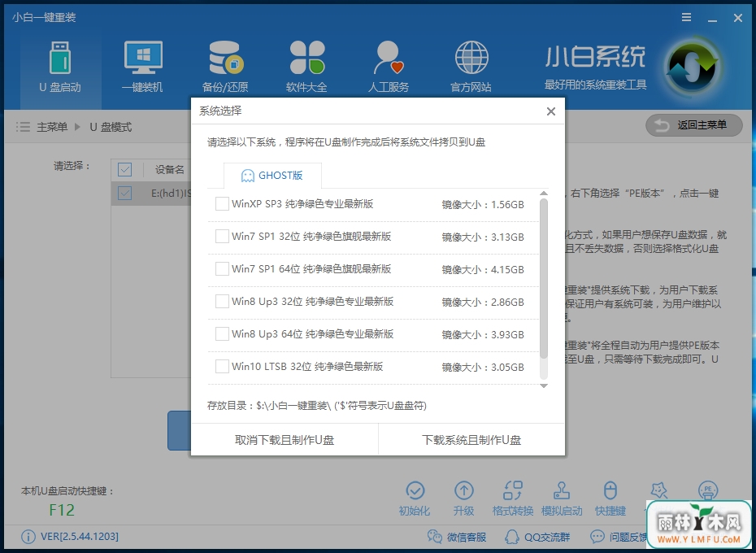Viewport: 756px width, 553px height.
Task: Check Win7 SP1 32位 纯净绿色旗舰最新版
Action: pyautogui.click(x=222, y=237)
